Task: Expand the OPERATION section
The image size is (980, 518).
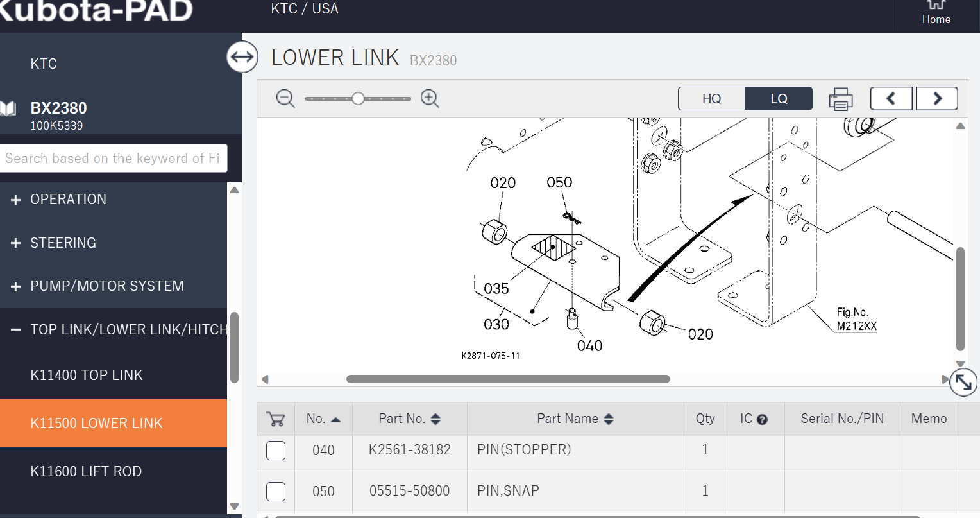Action: 16,200
